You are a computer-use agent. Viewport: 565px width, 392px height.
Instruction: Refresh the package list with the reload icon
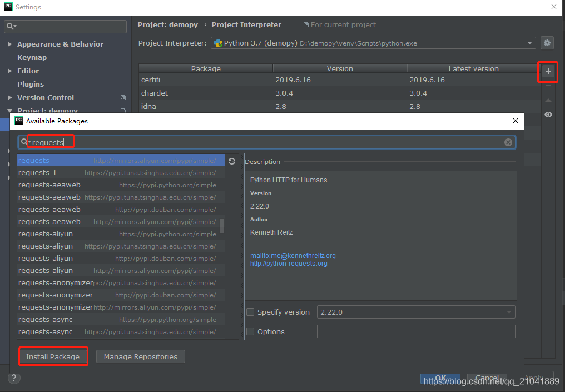click(x=232, y=160)
